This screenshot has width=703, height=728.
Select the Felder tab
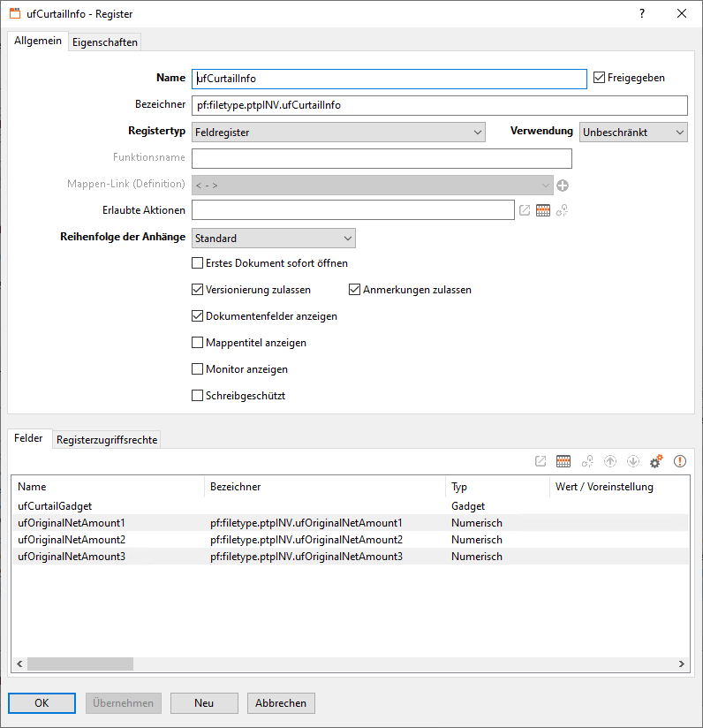point(28,438)
